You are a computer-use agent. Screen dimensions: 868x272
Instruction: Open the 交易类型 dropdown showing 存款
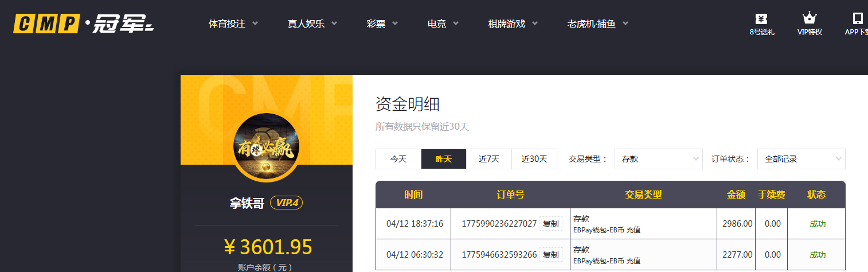tap(658, 159)
